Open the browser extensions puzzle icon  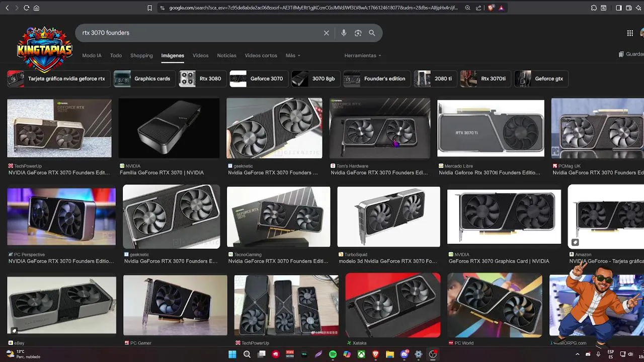click(594, 8)
